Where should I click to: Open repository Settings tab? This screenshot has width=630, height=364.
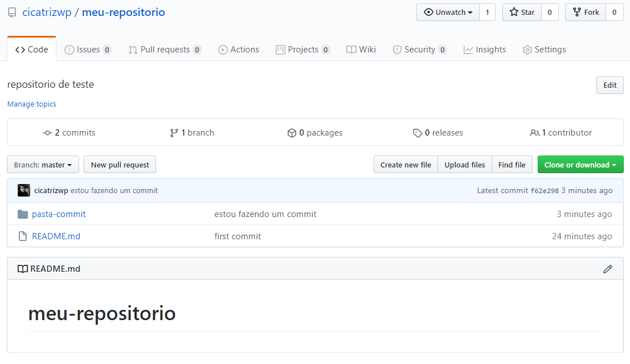544,50
